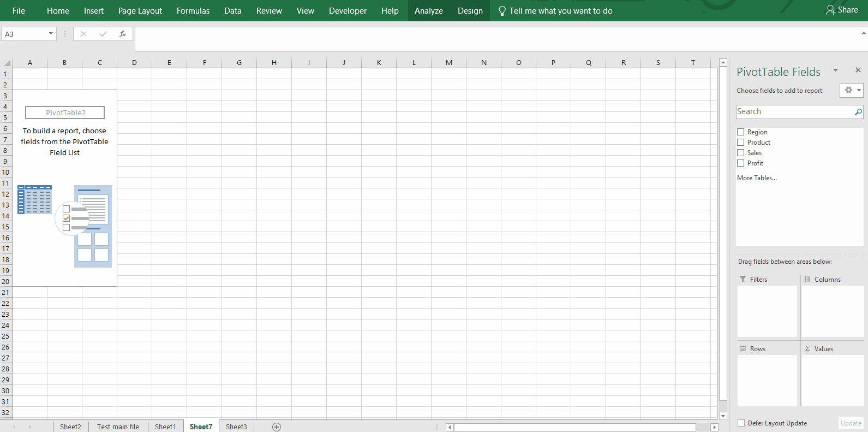Click the Select All corner triangle
868x432 pixels.
point(7,63)
